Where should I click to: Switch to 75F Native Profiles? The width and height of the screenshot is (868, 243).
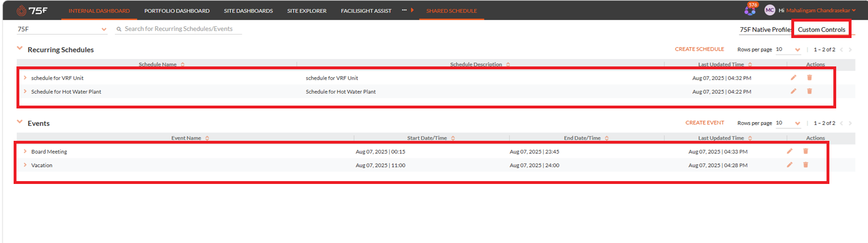coord(765,30)
